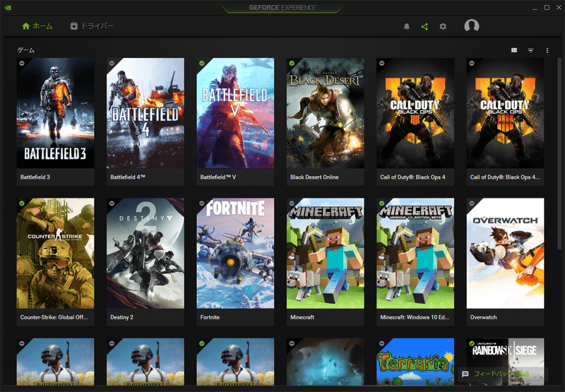This screenshot has height=392, width=565.
Task: Click Battlefield V optimized green check badge
Action: pyautogui.click(x=202, y=64)
